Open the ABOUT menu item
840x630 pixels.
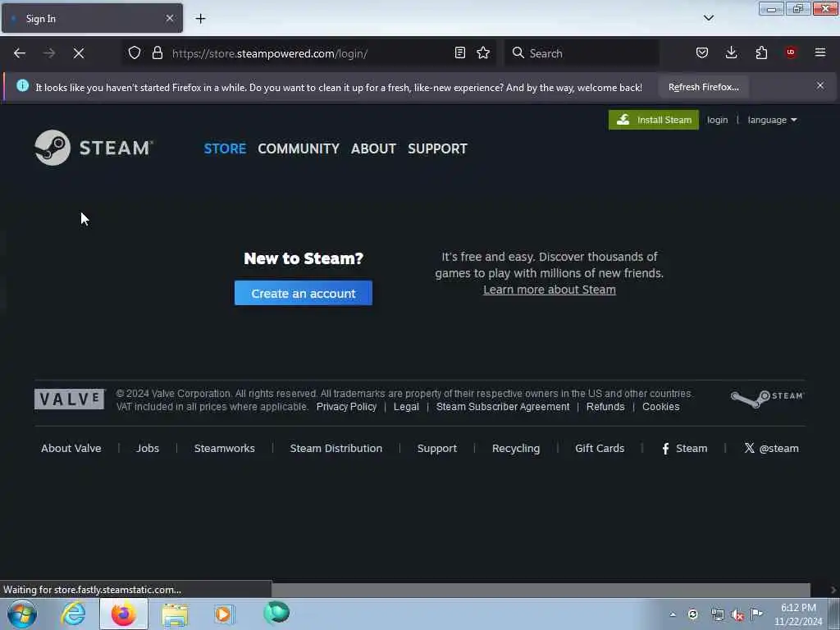tap(373, 148)
